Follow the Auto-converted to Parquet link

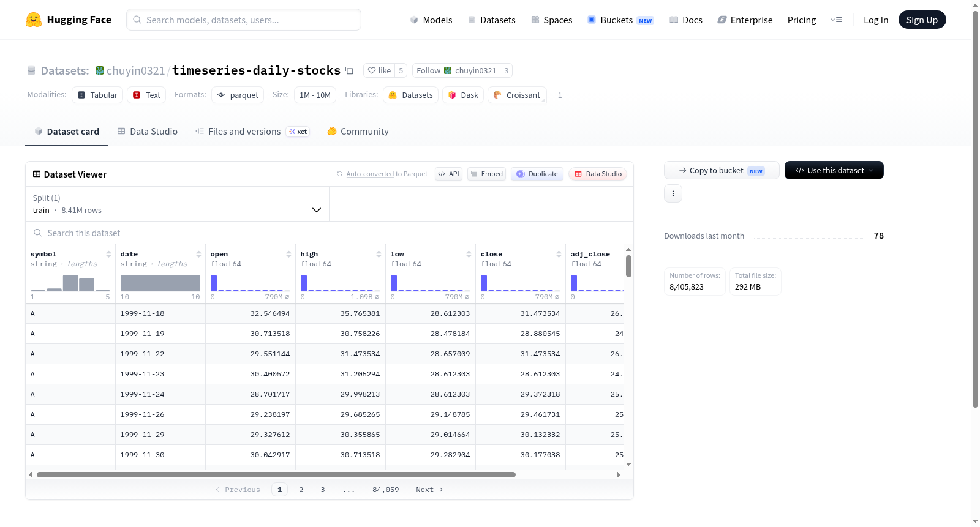pos(386,174)
